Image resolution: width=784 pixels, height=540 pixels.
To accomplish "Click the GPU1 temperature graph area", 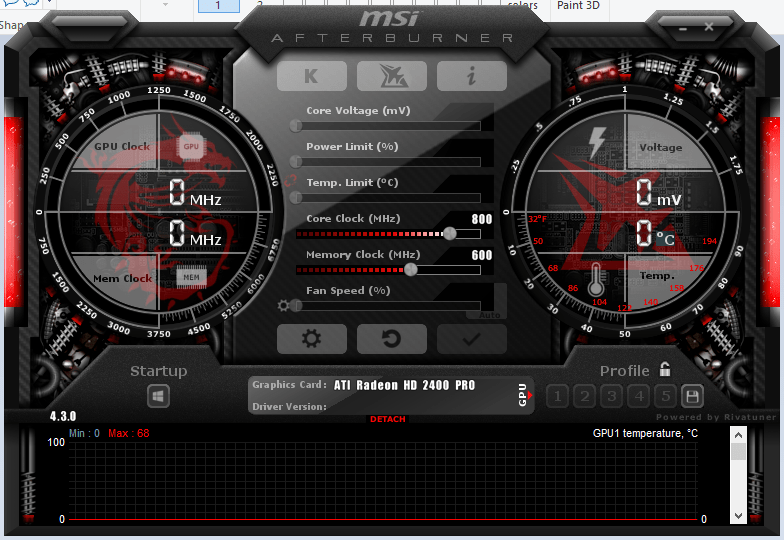I will (x=382, y=481).
